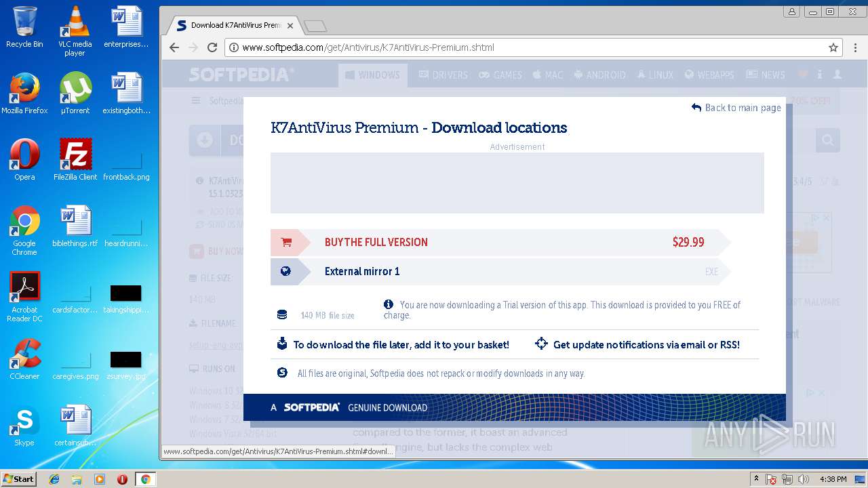868x488 pixels.
Task: Show hidden system tray icons
Action: [x=757, y=479]
